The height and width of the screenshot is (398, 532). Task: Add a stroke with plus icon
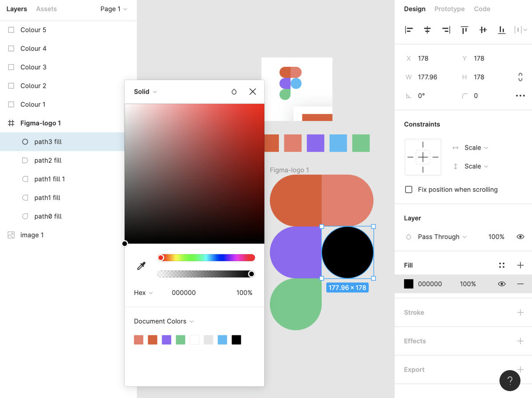coord(520,312)
